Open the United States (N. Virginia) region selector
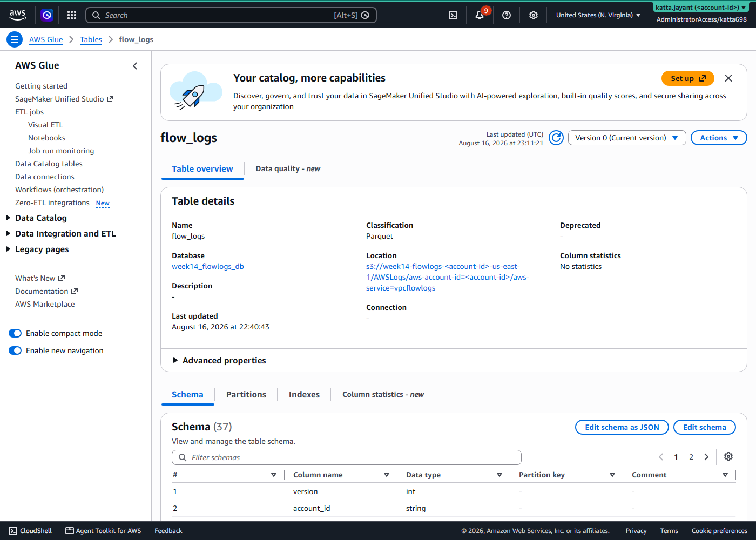The image size is (756, 540). pos(598,15)
